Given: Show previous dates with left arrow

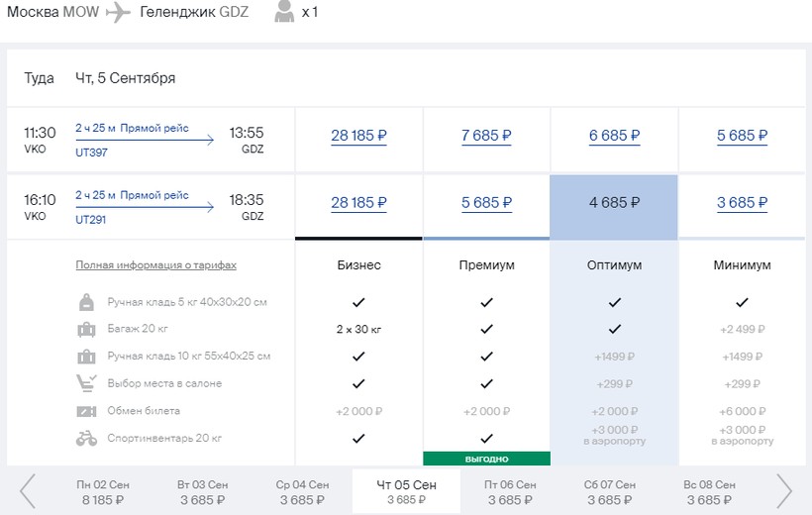Looking at the screenshot, I should pos(28,490).
